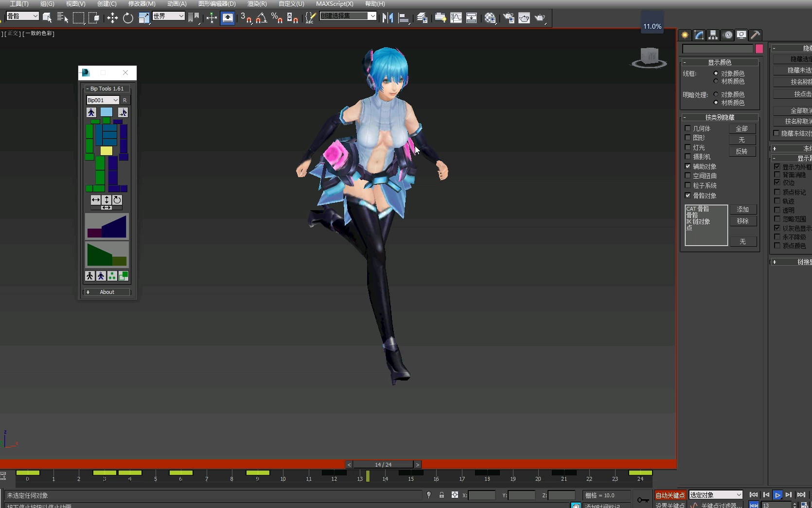Click the pink object color swatch
Image resolution: width=812 pixels, height=508 pixels.
759,49
